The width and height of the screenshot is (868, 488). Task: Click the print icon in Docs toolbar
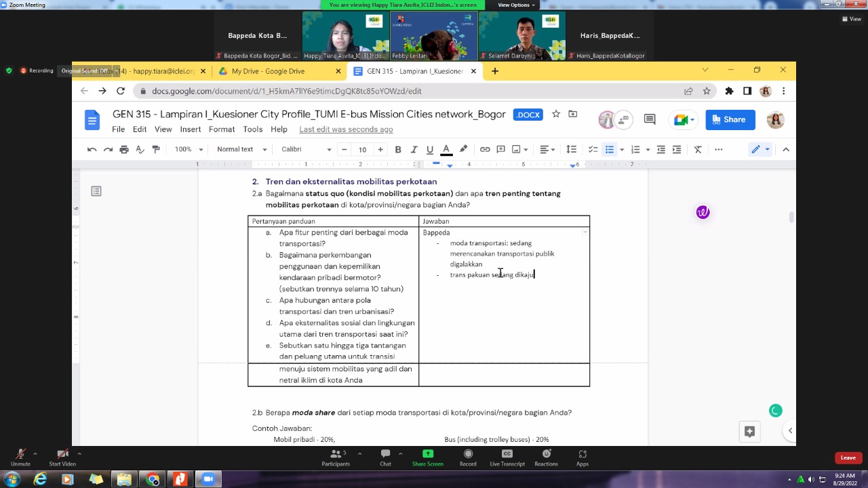point(123,149)
